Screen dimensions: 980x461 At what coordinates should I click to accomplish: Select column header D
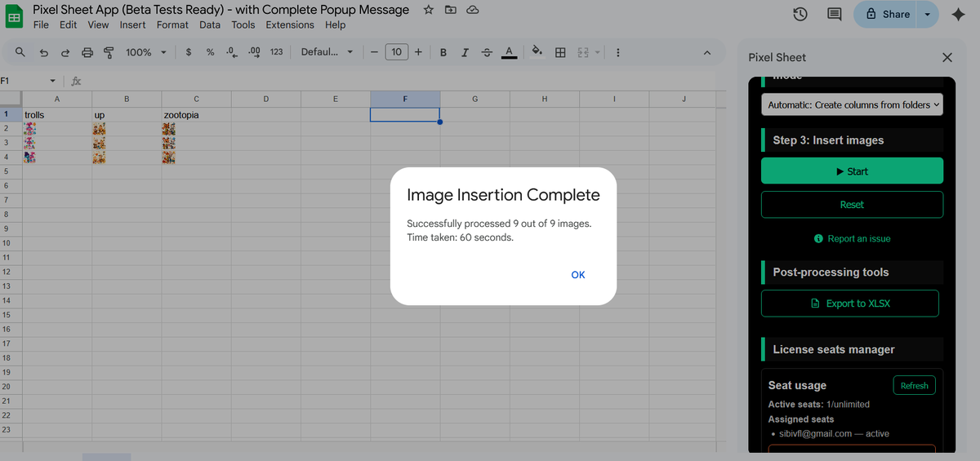[x=266, y=99]
